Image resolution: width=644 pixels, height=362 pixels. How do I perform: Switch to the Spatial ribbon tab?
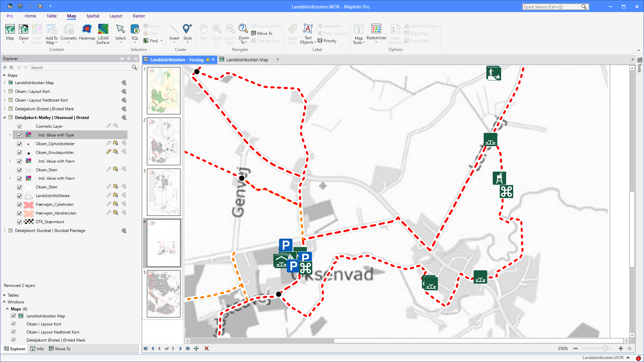93,16
